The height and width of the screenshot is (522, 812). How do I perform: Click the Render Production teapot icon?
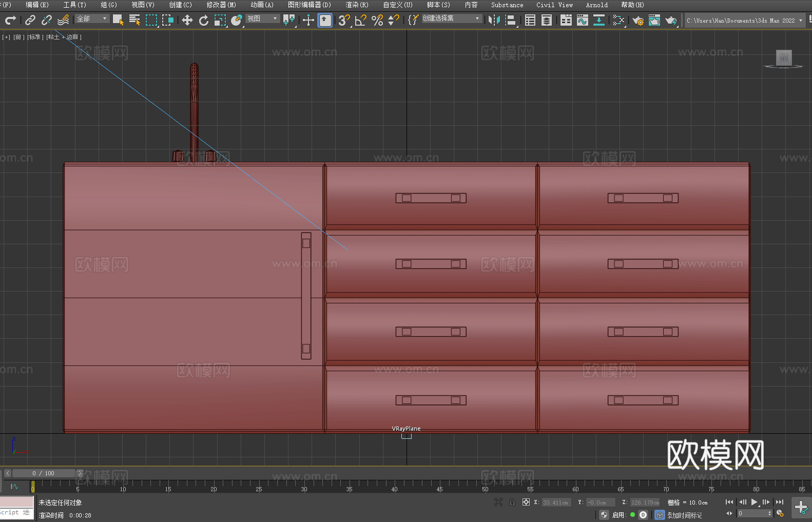coord(671,20)
